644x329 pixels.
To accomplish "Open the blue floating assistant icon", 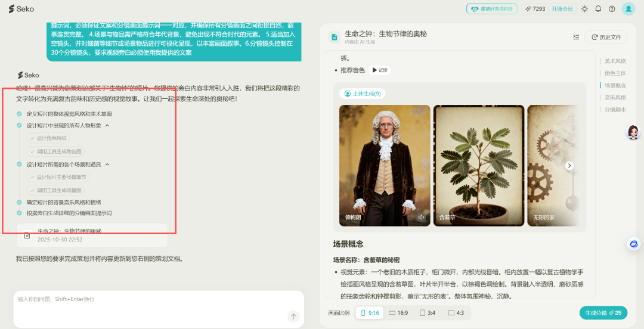I will coord(633,244).
